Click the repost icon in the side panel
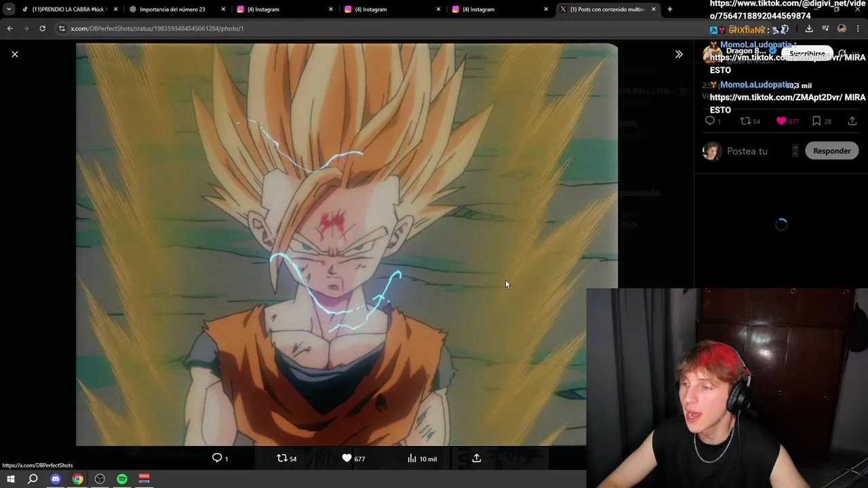The height and width of the screenshot is (488, 868). (745, 121)
